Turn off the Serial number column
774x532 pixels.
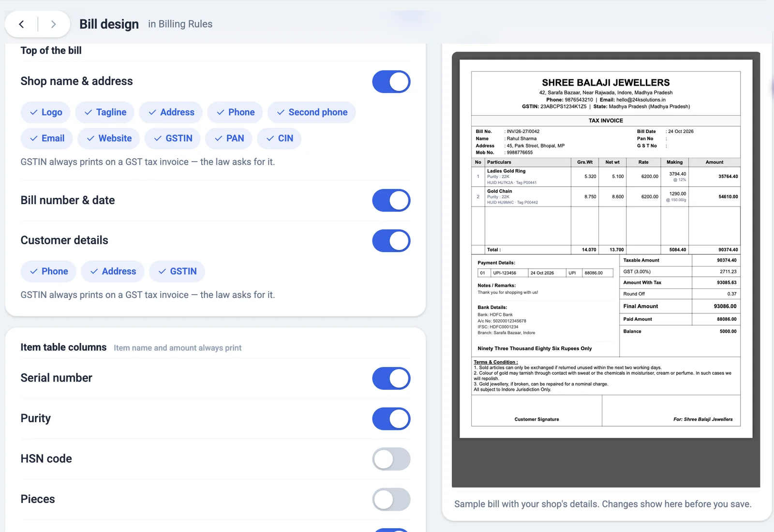pyautogui.click(x=391, y=378)
